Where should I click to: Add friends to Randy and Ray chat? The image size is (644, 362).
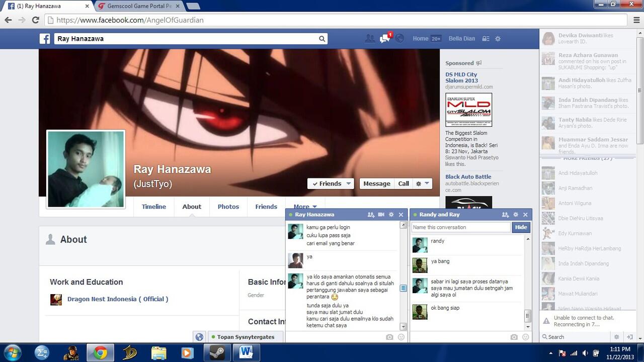pyautogui.click(x=505, y=215)
